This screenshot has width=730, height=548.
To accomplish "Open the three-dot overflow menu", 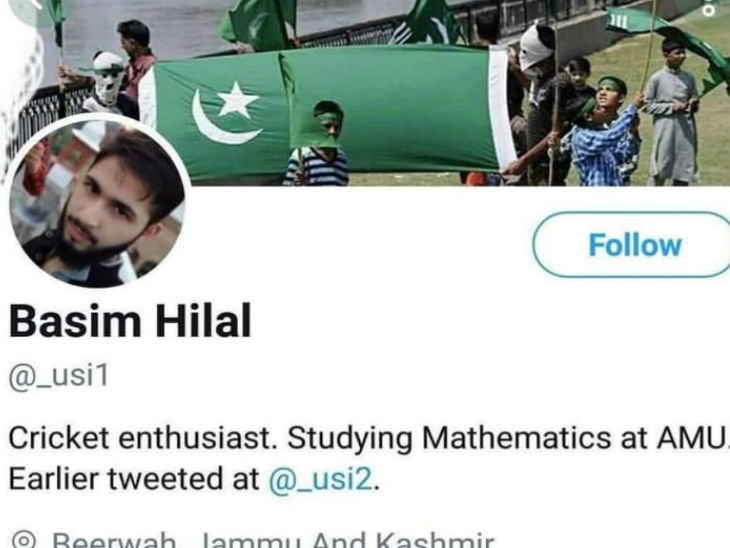I will point(709,8).
